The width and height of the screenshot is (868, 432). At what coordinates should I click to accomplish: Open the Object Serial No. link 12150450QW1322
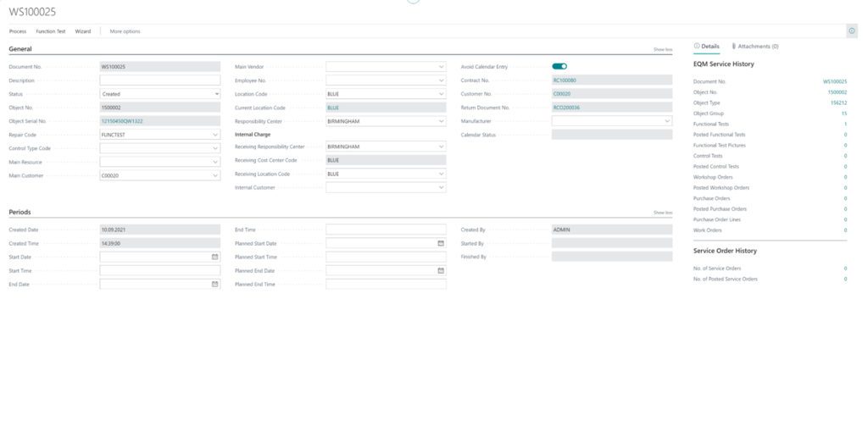pos(122,121)
